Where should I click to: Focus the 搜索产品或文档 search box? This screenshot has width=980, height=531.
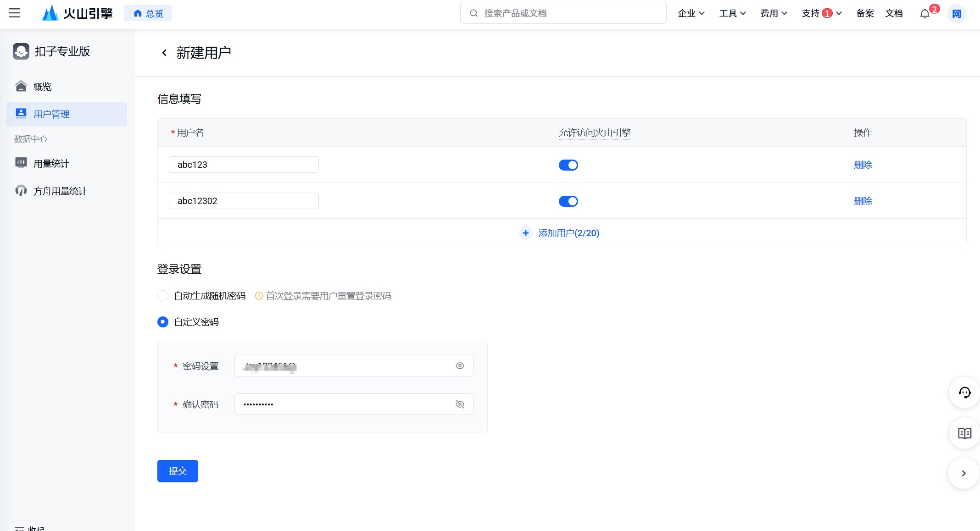563,13
